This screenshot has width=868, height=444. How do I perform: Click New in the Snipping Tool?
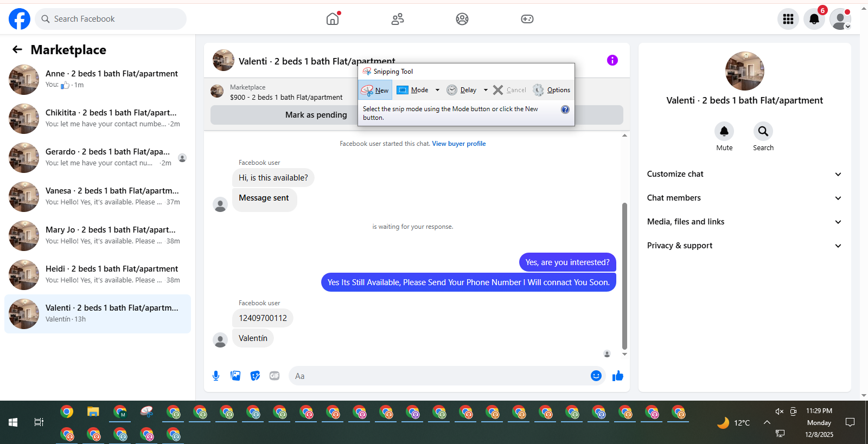click(x=375, y=90)
